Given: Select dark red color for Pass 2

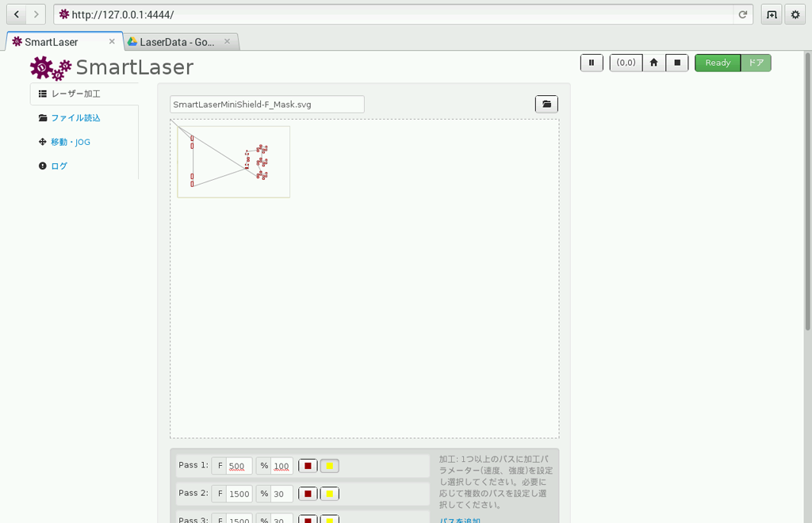Looking at the screenshot, I should tap(308, 494).
